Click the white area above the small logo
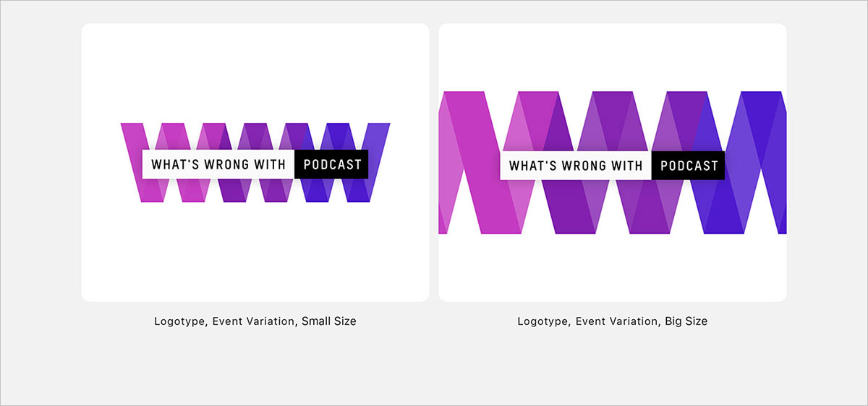 click(255, 72)
